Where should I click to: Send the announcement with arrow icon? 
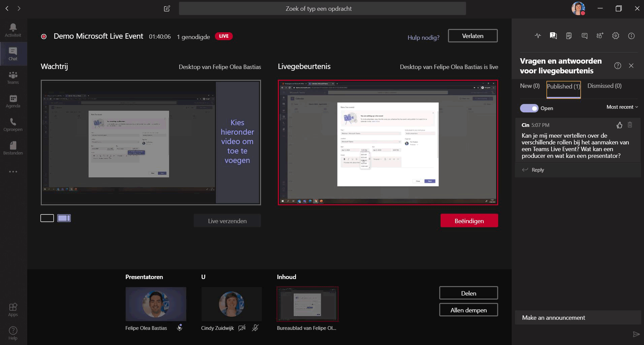click(636, 334)
